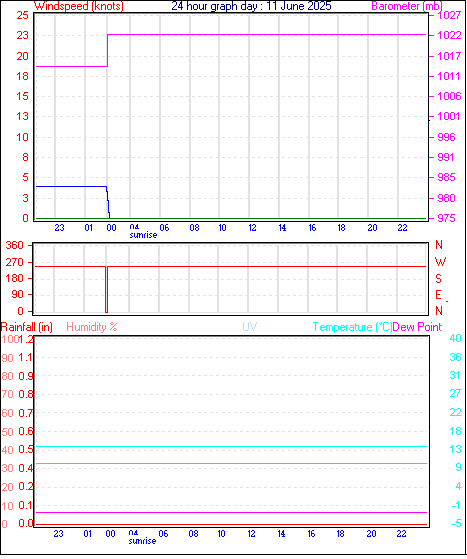Click the "Barometer (mb)" axis title
The width and height of the screenshot is (467, 559).
[407, 6]
